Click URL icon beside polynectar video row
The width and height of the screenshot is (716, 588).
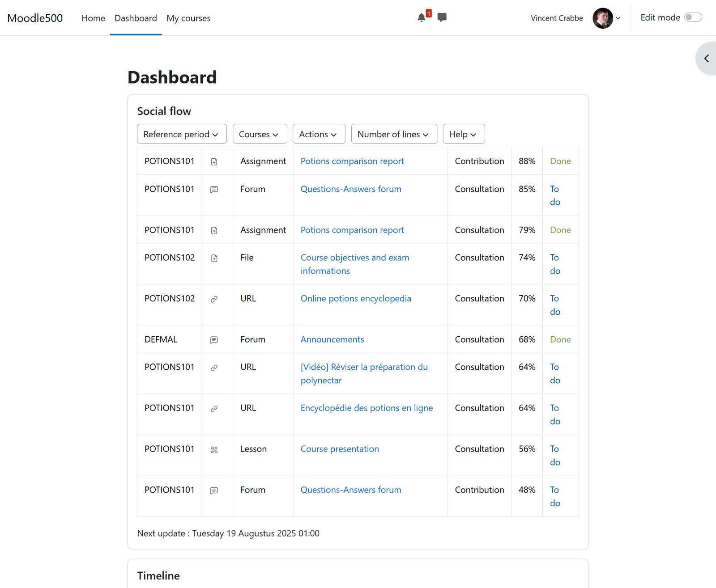214,368
